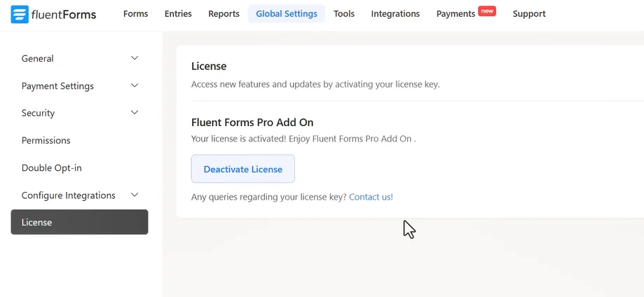Image resolution: width=644 pixels, height=297 pixels.
Task: Open the Payments menu item
Action: tap(455, 14)
